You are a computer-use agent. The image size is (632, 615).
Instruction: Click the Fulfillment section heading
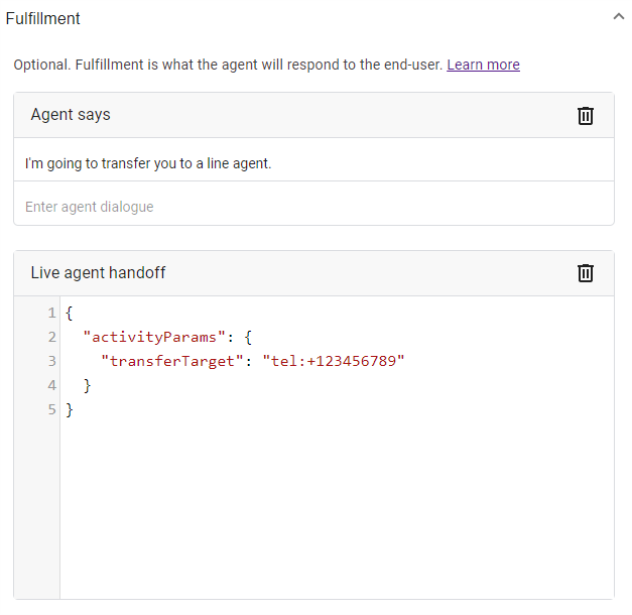point(43,19)
